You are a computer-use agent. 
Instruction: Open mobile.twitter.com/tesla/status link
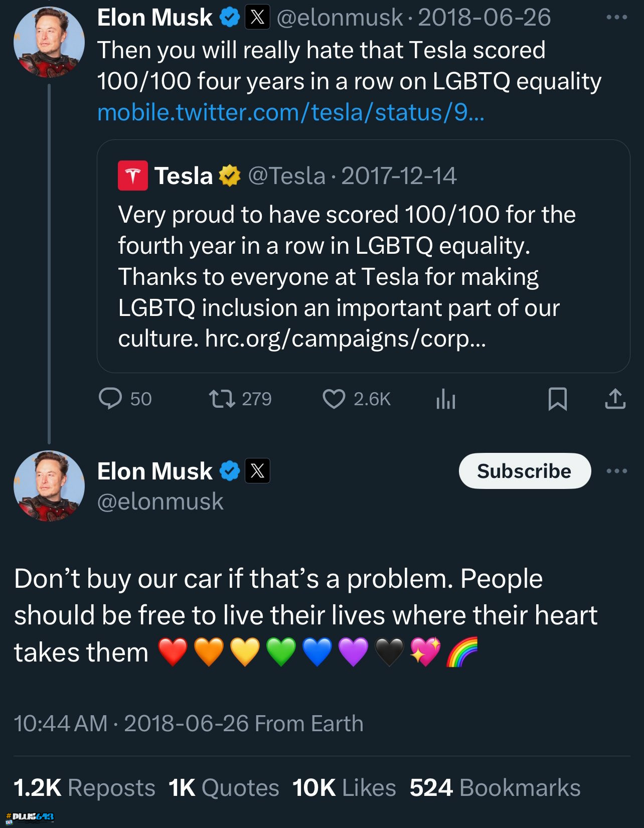pos(291,112)
